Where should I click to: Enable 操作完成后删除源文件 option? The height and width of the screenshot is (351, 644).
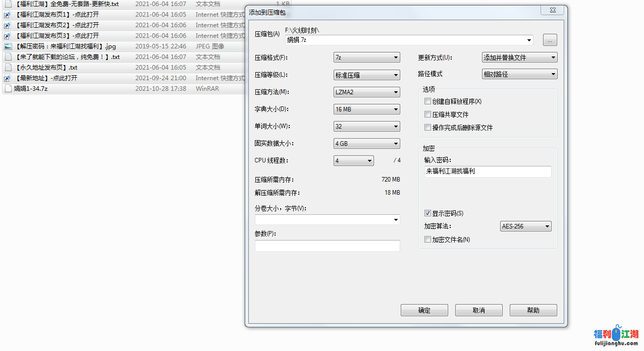click(428, 128)
